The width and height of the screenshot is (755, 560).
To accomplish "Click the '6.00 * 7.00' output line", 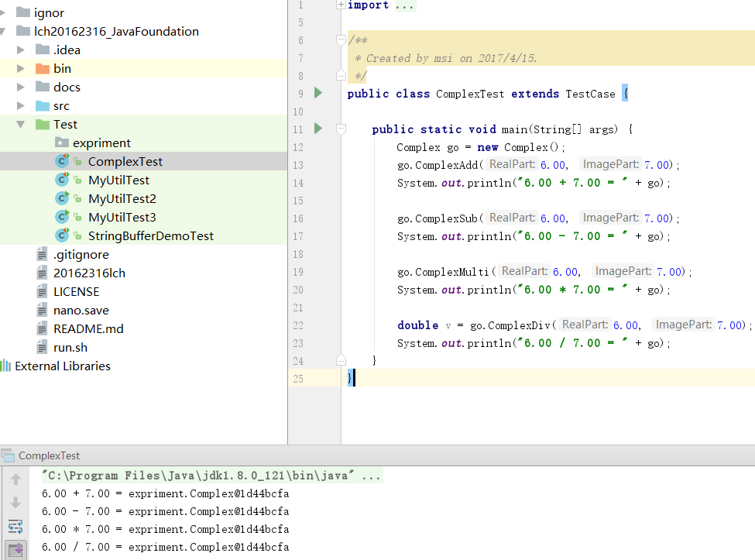I will (x=165, y=529).
